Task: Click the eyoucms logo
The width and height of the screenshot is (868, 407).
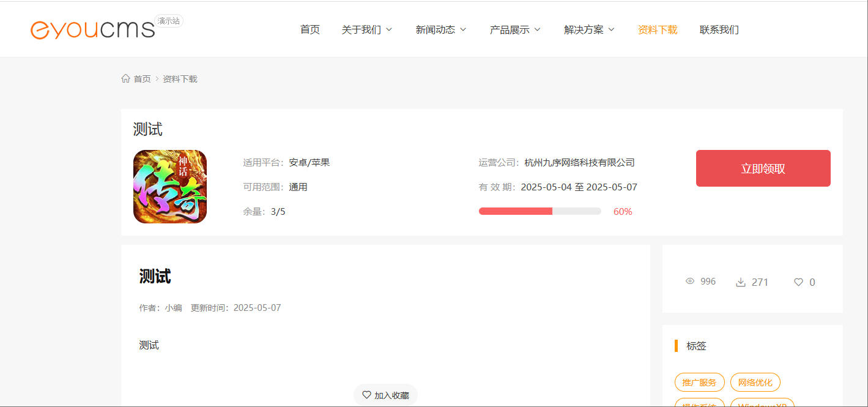Action: pos(93,29)
